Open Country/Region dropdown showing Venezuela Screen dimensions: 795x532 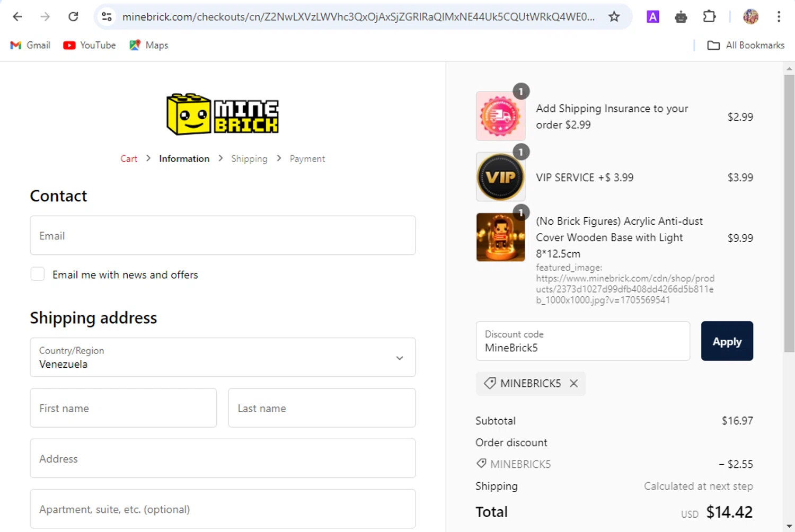[x=223, y=357]
